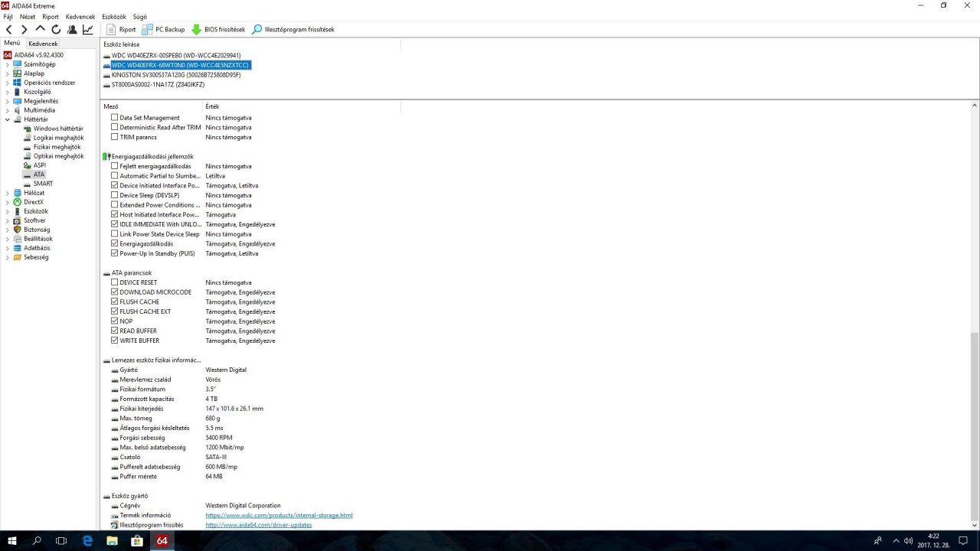
Task: Toggle Device Sleep (DEVSLP) checkbox
Action: click(x=115, y=195)
